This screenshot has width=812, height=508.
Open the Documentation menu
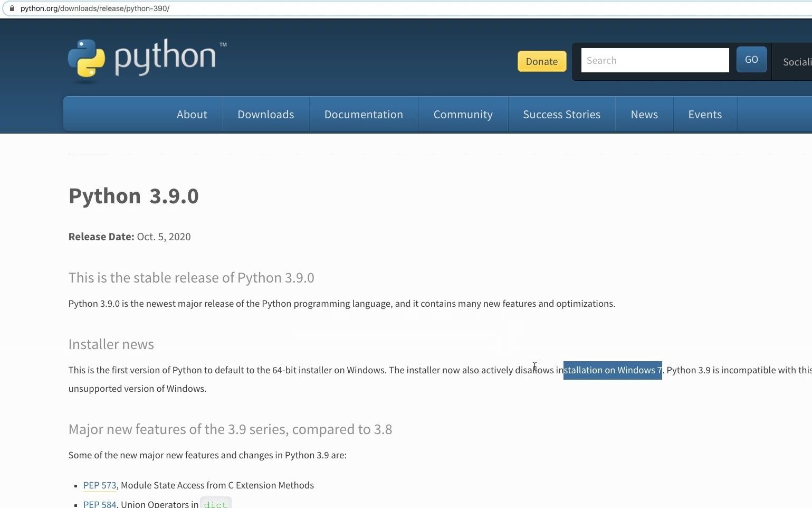click(x=364, y=114)
